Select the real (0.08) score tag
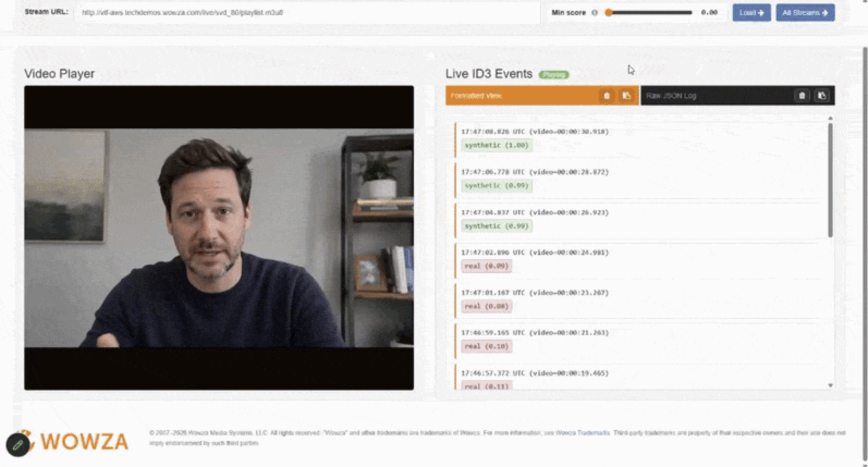 click(x=487, y=306)
